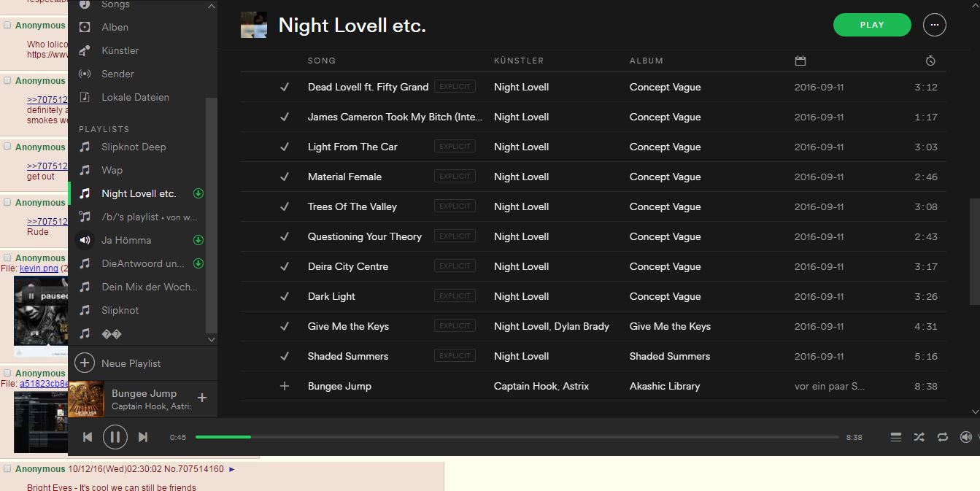Open the Künstler library section
Image resolution: width=980 pixels, height=491 pixels.
(x=120, y=50)
